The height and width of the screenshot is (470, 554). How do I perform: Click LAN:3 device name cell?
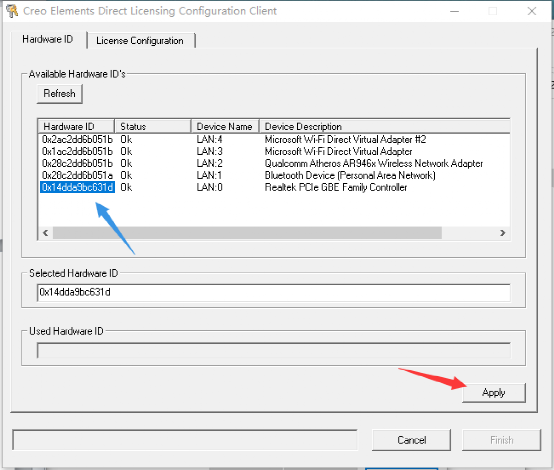coord(210,152)
